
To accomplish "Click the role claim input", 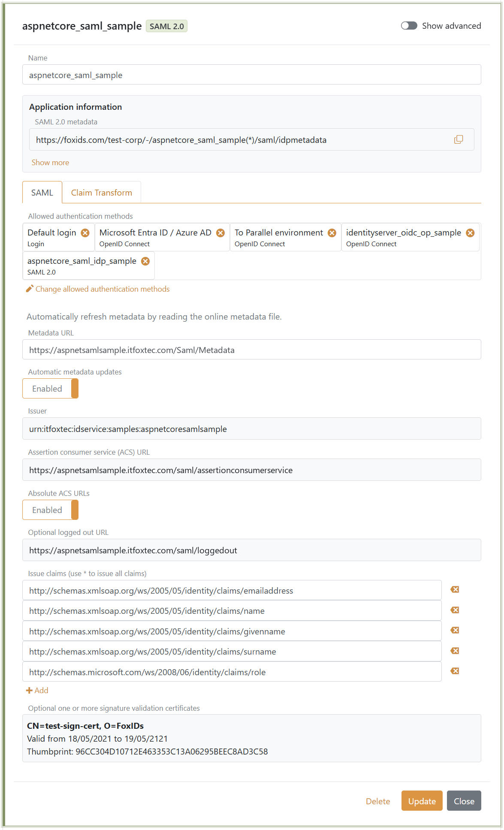I will click(x=232, y=672).
